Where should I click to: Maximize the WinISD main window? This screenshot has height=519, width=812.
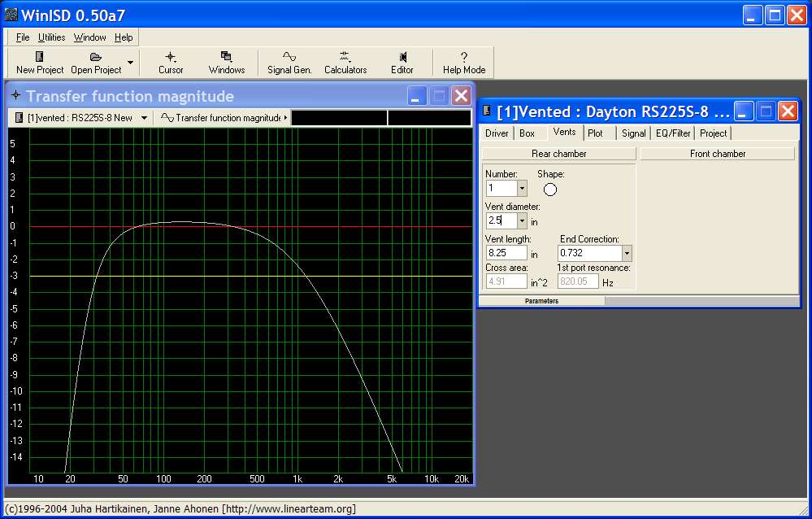click(x=775, y=15)
